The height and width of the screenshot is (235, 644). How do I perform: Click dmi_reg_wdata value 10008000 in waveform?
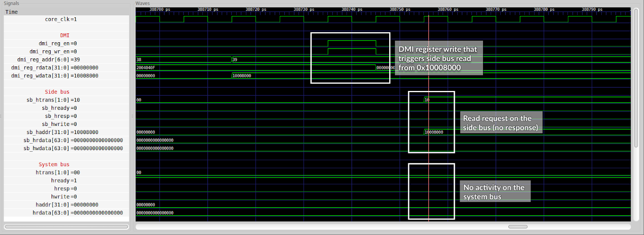tap(242, 76)
